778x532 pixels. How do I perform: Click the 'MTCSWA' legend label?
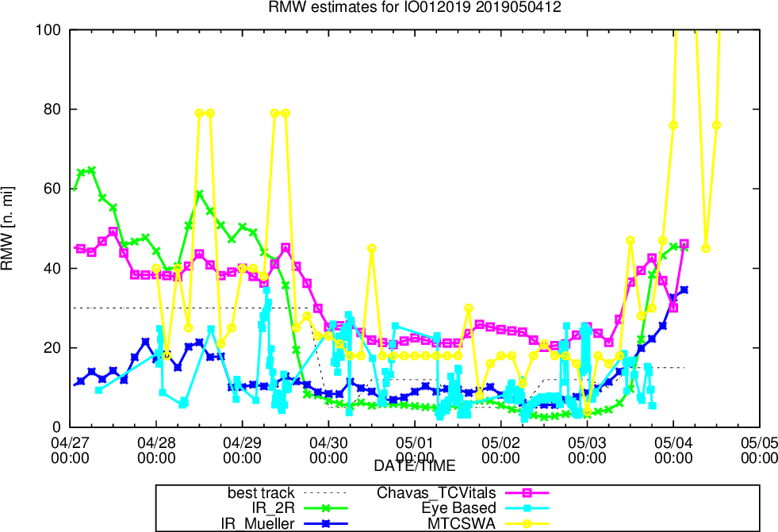pyautogui.click(x=462, y=523)
